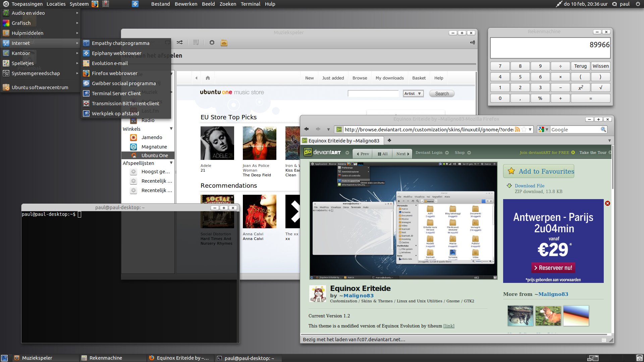Click the music store Search button
The image size is (644, 362).
tap(442, 94)
